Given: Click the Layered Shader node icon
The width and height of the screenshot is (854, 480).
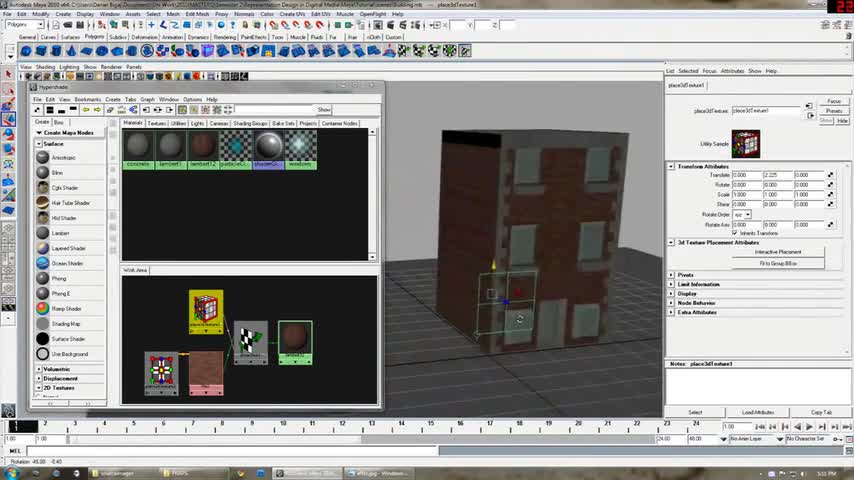Looking at the screenshot, I should point(42,248).
